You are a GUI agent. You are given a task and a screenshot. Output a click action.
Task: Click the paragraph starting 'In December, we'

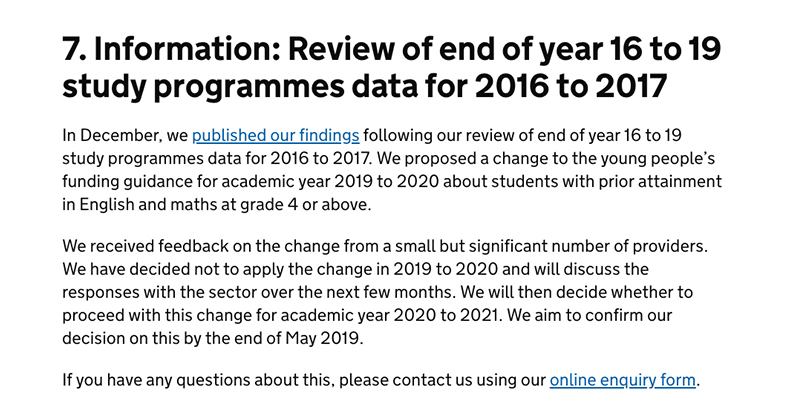[392, 170]
